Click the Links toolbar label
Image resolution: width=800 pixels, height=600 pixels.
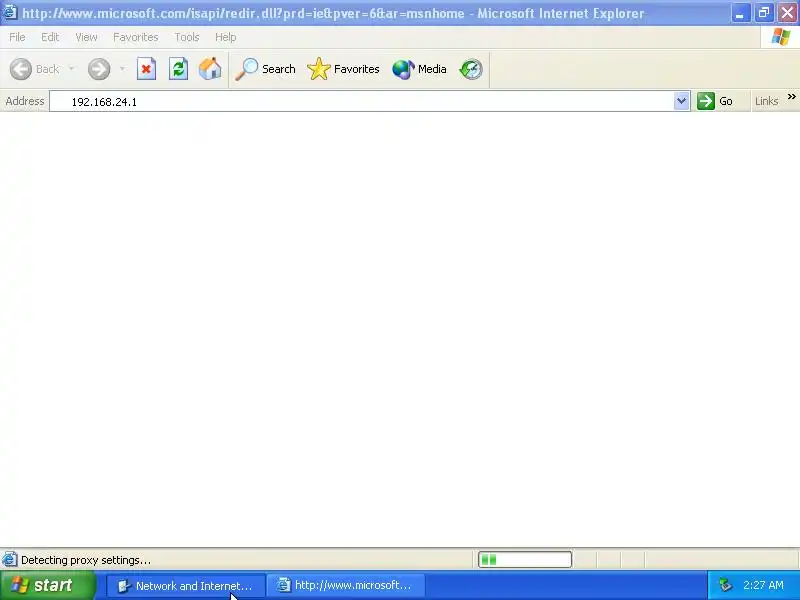[766, 101]
